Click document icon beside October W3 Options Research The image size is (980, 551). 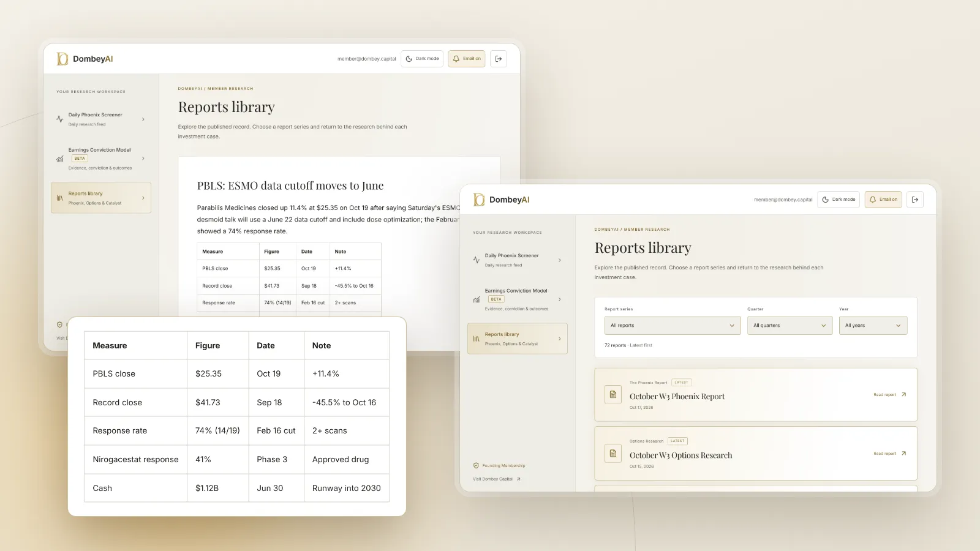tap(613, 454)
